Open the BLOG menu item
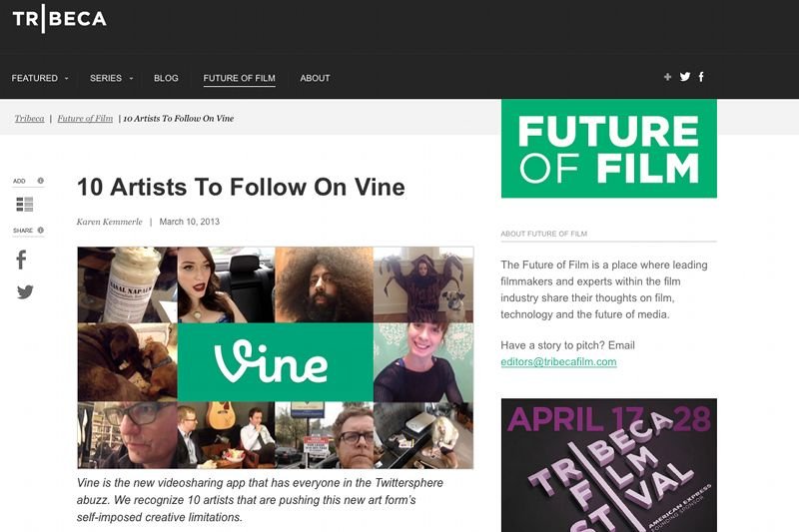The height and width of the screenshot is (532, 799). coord(166,79)
